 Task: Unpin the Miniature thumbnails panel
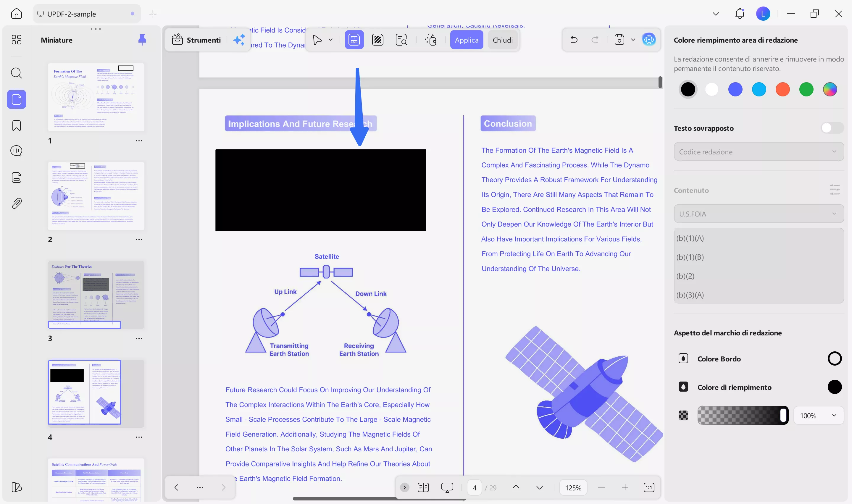142,40
